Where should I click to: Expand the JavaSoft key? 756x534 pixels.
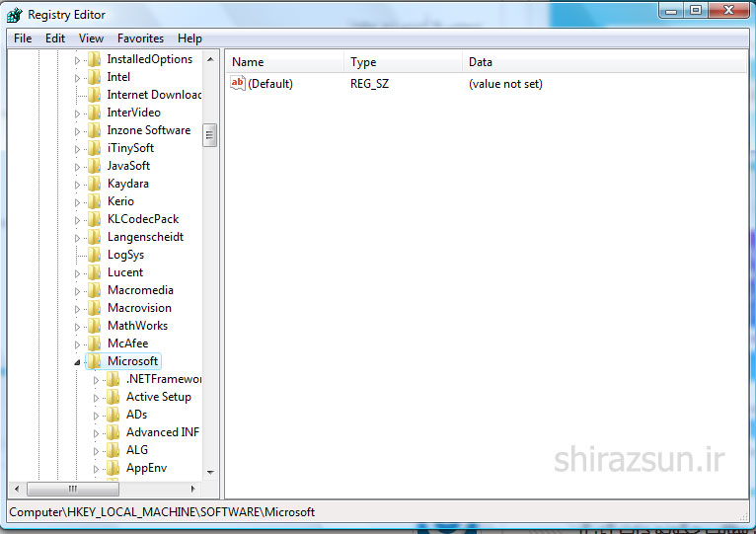(x=77, y=167)
